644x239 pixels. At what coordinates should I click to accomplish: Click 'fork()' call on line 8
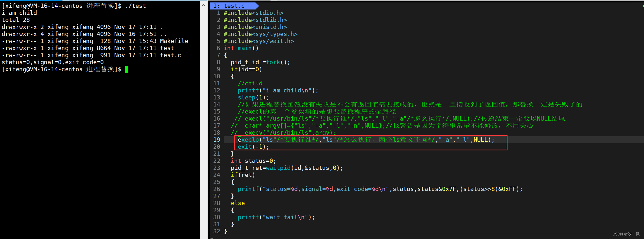click(276, 62)
